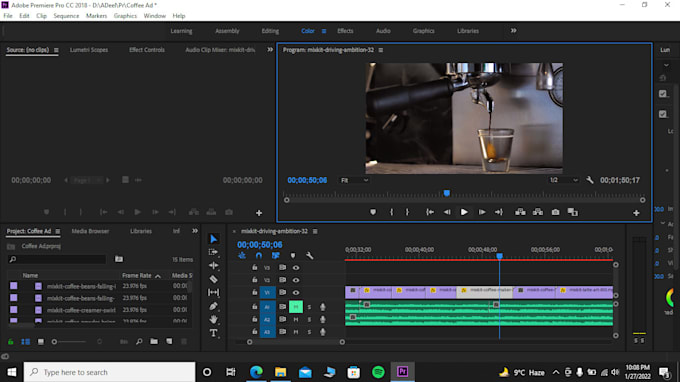Solo audio track A1

[x=309, y=307]
